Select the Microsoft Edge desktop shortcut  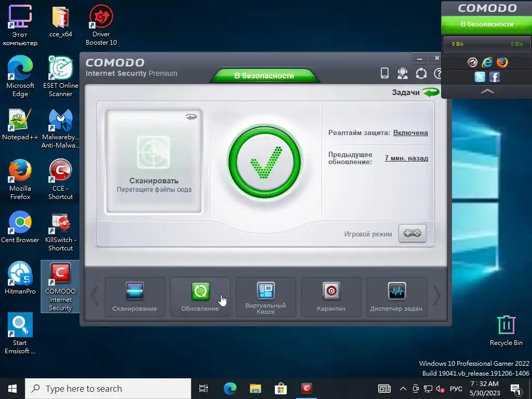point(20,77)
